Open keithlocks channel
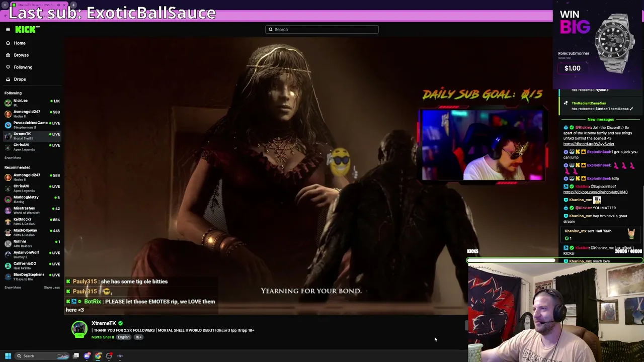Image resolution: width=644 pixels, height=362 pixels. tap(32, 221)
